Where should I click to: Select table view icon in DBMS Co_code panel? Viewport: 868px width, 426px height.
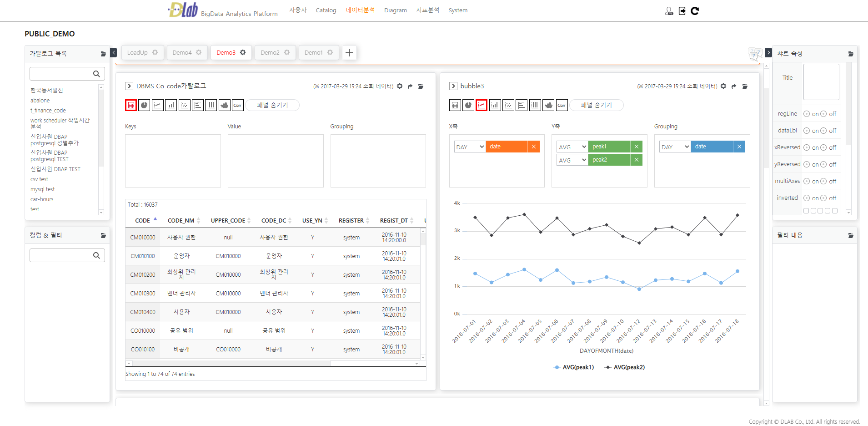pos(131,105)
